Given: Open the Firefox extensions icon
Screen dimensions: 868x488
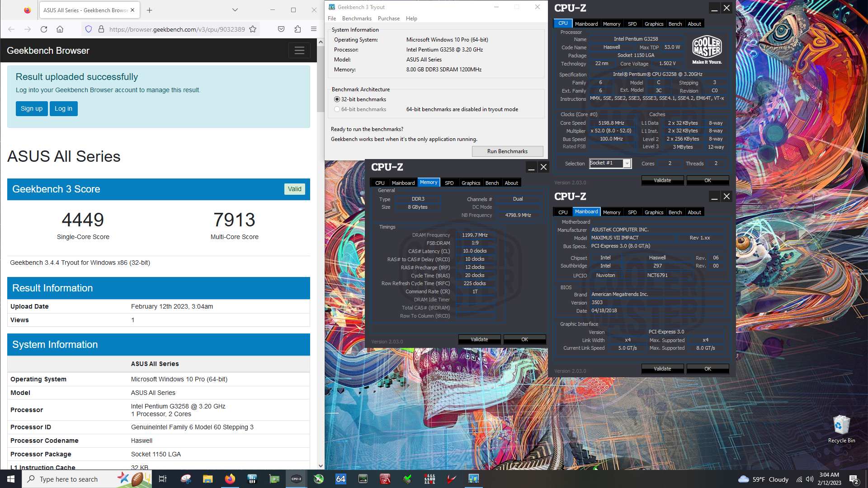Looking at the screenshot, I should [x=297, y=29].
